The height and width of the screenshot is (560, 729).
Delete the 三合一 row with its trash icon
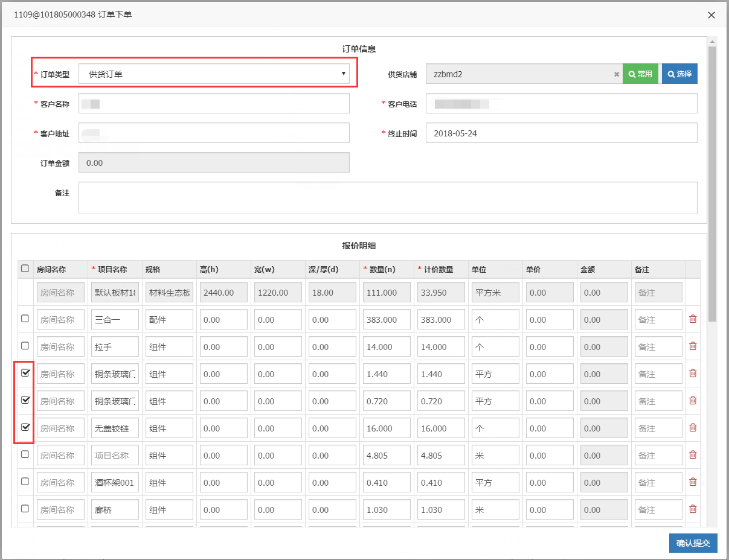[x=693, y=319]
